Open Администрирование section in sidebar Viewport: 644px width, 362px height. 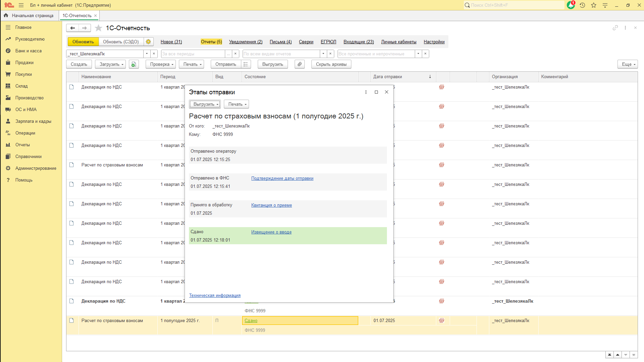(x=36, y=168)
